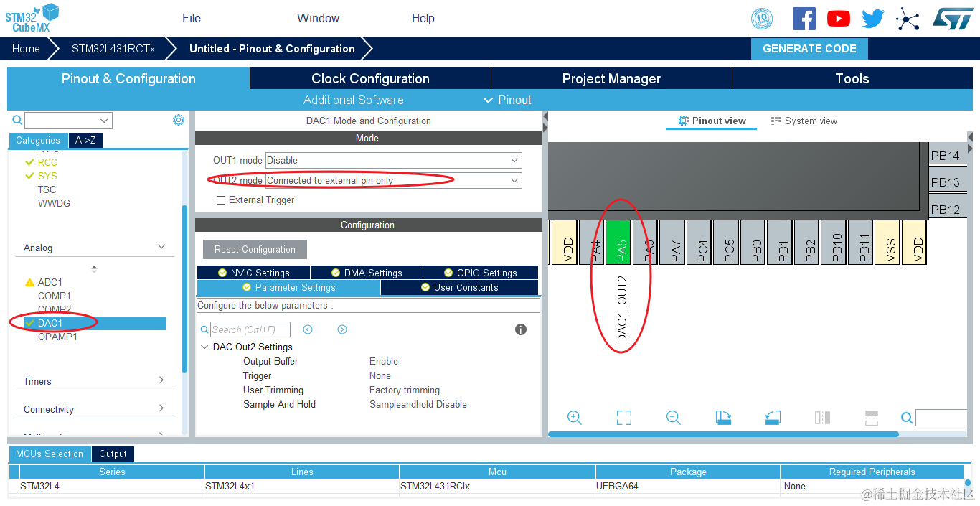Click the ST community network icon
Screen dimensions: 980x506
pos(908,19)
